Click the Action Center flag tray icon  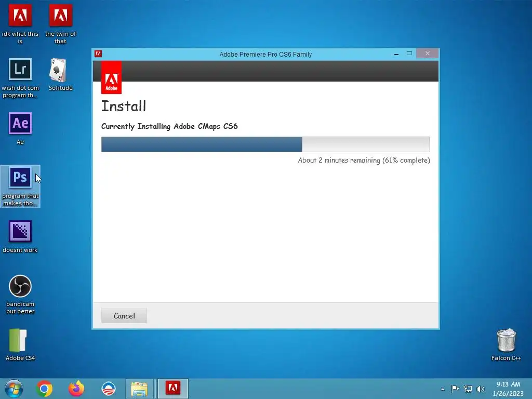tap(455, 389)
